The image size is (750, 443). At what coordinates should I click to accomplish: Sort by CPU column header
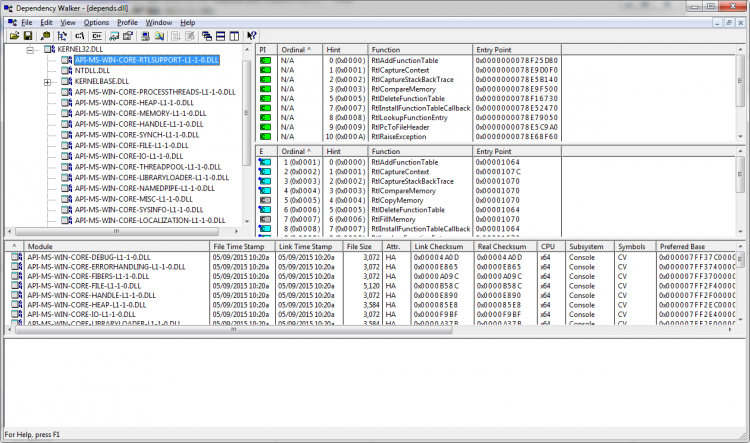(x=551, y=247)
